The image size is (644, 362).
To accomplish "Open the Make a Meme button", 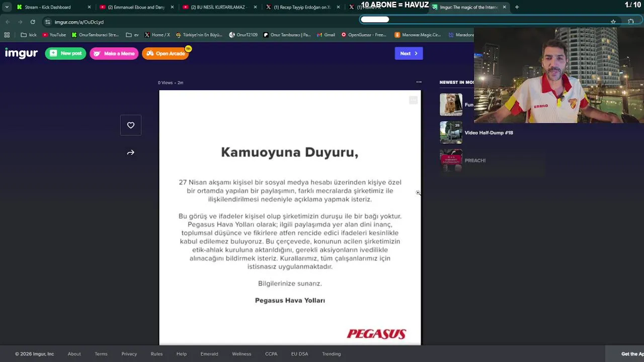I will [114, 53].
